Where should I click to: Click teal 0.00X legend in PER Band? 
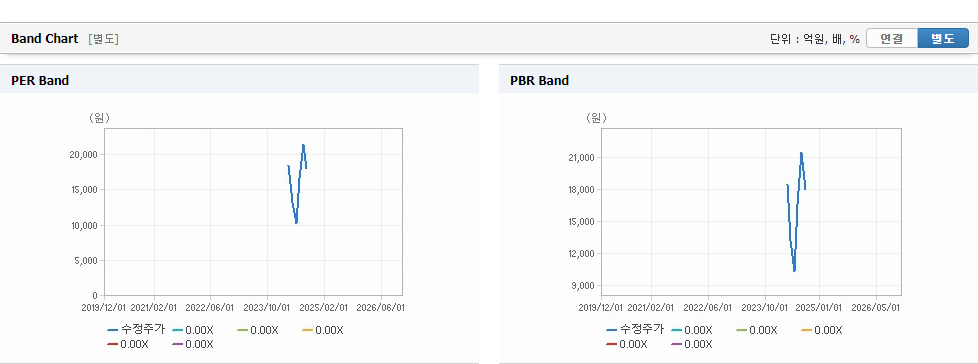tap(193, 330)
